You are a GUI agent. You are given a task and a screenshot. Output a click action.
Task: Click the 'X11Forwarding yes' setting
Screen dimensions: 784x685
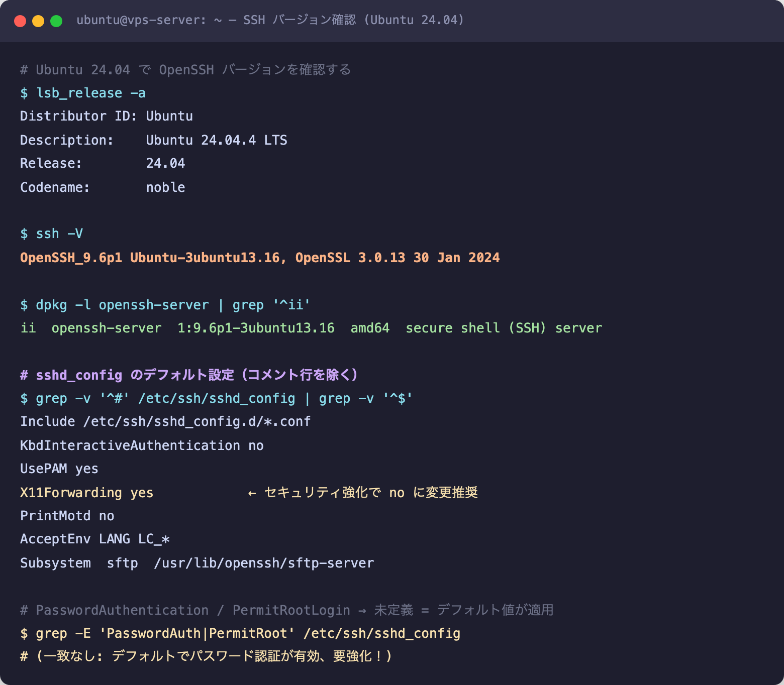coord(86,493)
